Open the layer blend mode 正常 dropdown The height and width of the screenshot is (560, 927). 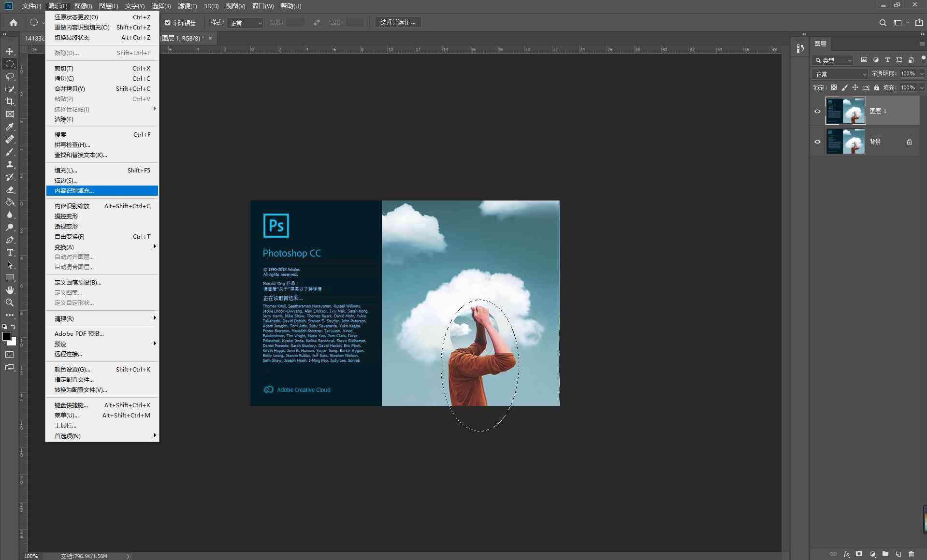pos(840,74)
